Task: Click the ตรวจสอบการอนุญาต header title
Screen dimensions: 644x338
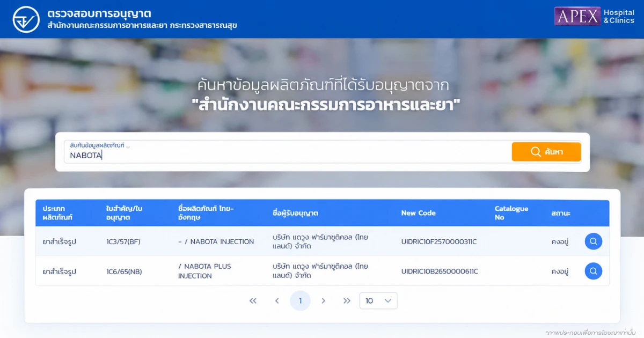Action: tap(99, 13)
